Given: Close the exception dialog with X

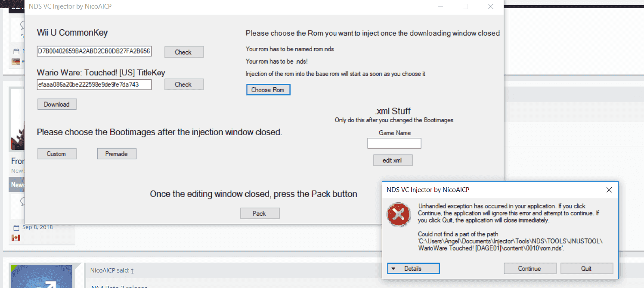Looking at the screenshot, I should click(609, 189).
